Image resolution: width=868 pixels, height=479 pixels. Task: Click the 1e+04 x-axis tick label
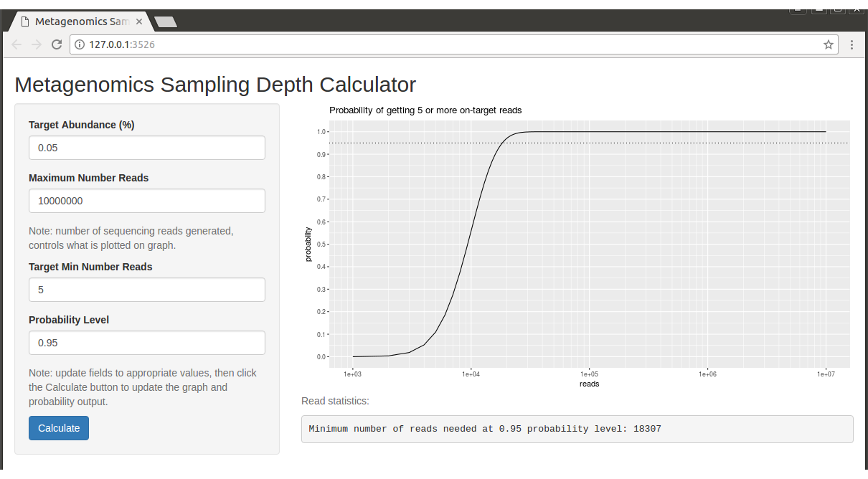coord(471,374)
